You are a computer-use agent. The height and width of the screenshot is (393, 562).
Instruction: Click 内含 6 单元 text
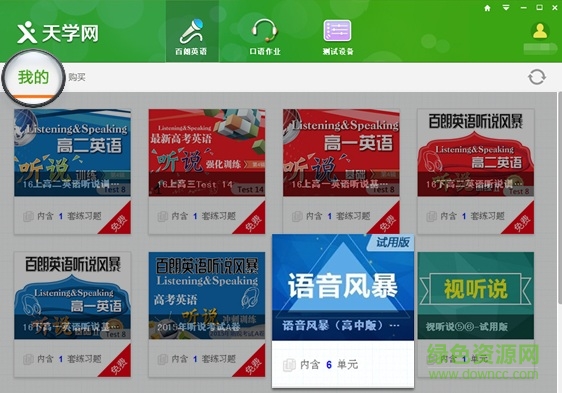coord(329,365)
